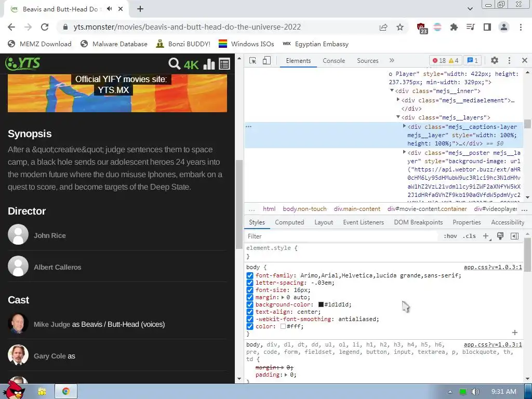Open the uBlock extension icon showing 23
This screenshot has width=532, height=399.
422,28
